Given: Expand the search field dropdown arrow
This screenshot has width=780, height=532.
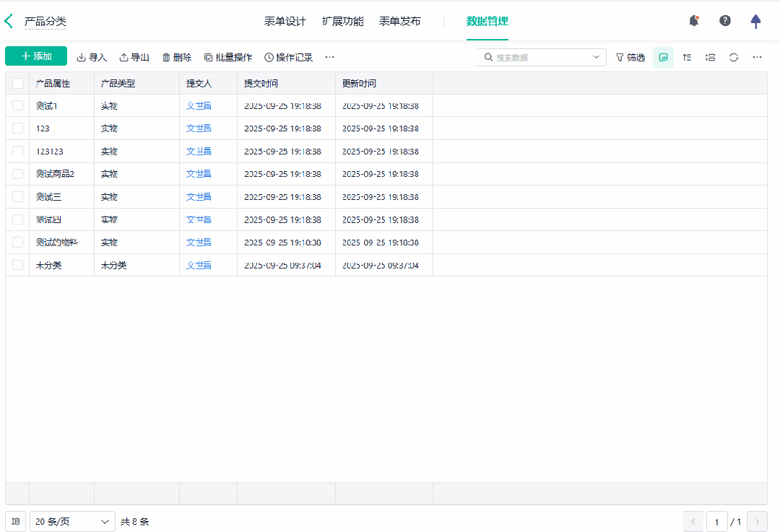Looking at the screenshot, I should coord(596,57).
